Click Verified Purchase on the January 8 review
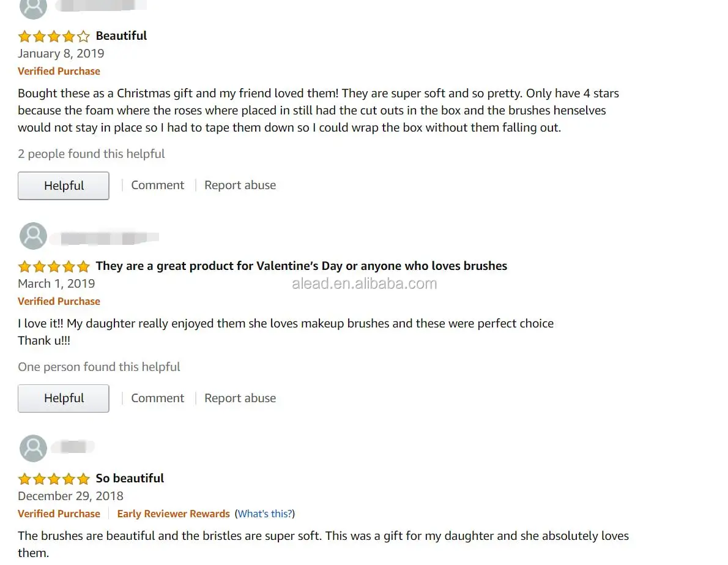Image resolution: width=728 pixels, height=565 pixels. (x=59, y=71)
